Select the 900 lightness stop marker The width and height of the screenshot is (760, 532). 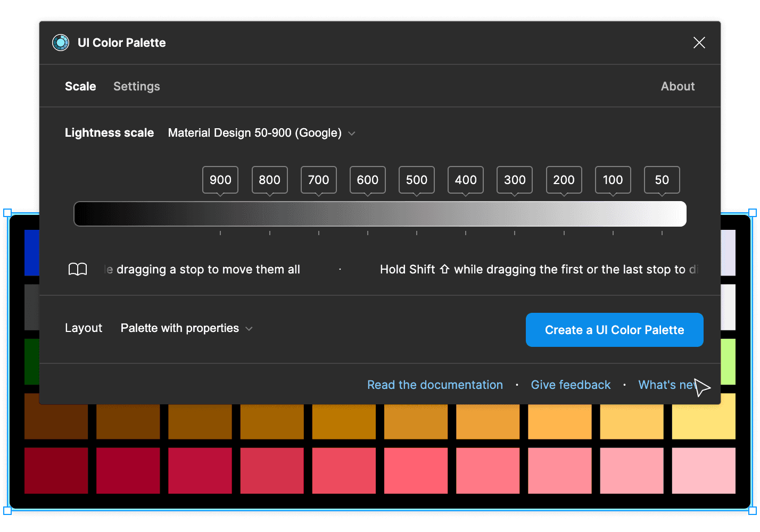point(220,180)
